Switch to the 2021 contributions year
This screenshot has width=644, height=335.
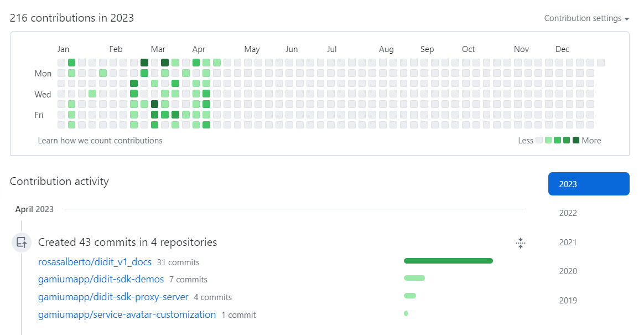[x=568, y=242]
